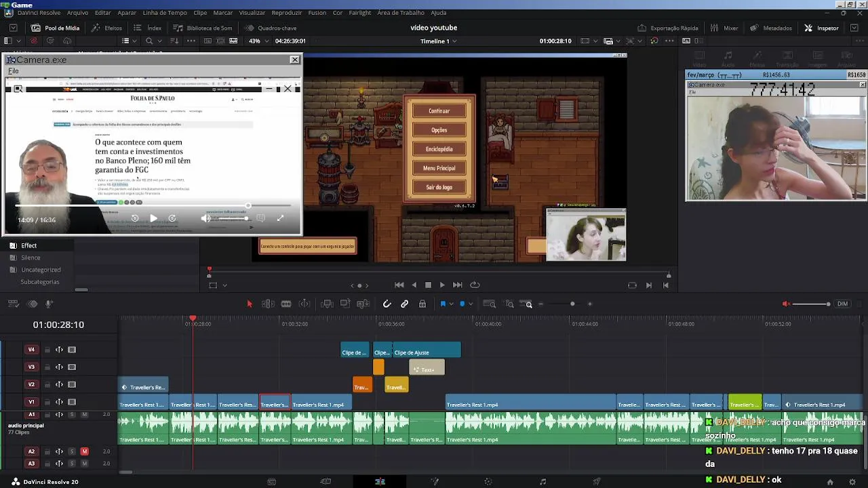Open the marker color dropdown arrow
This screenshot has width=868, height=488.
[470, 304]
